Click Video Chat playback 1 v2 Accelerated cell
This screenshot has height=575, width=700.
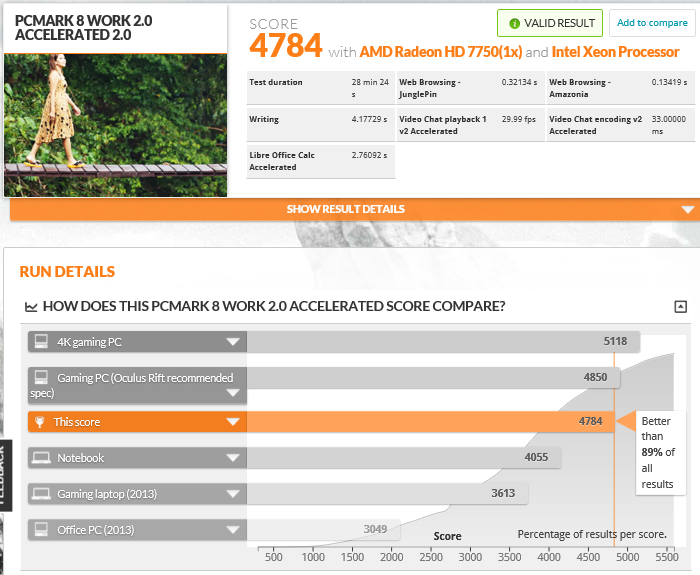tap(471, 125)
